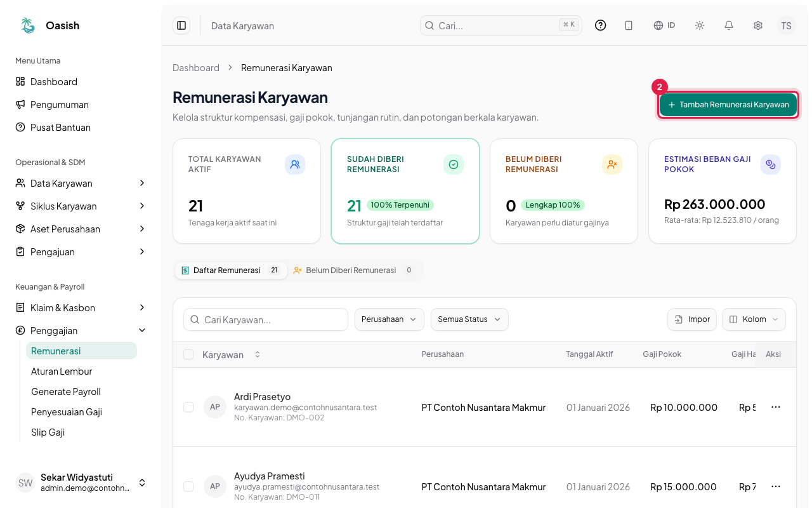This screenshot has height=508, width=812.
Task: Click Tambah Remunerasi Karyawan button
Action: coord(728,105)
